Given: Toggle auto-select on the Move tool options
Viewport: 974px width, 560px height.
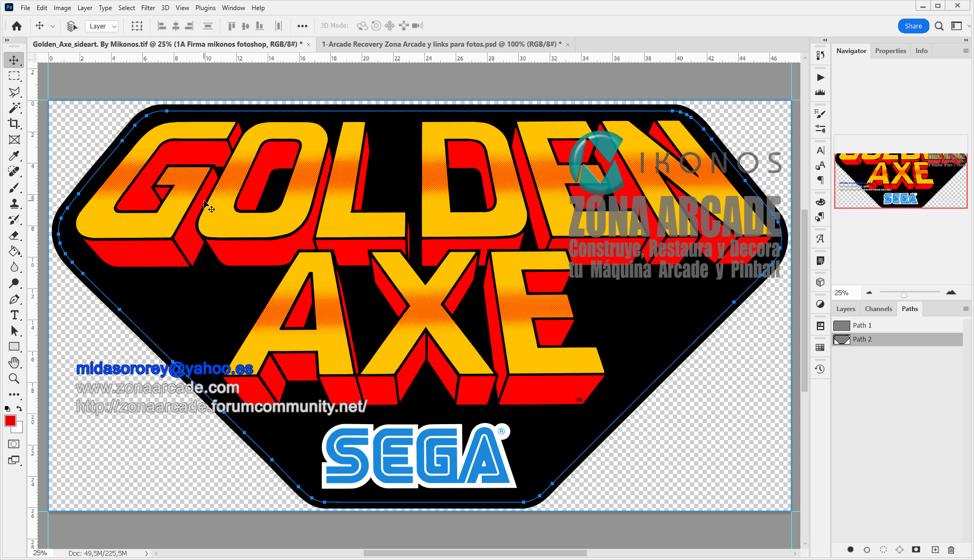Looking at the screenshot, I should (72, 25).
